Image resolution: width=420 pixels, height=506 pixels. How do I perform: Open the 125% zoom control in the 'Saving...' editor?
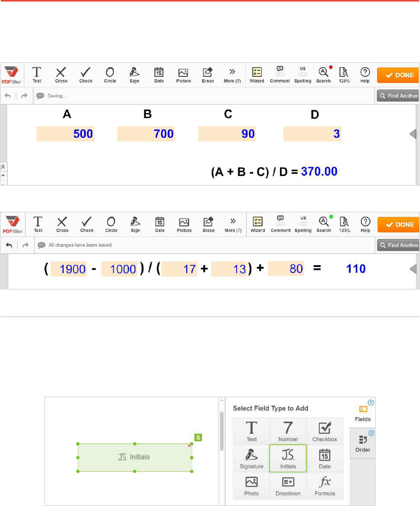click(x=344, y=75)
